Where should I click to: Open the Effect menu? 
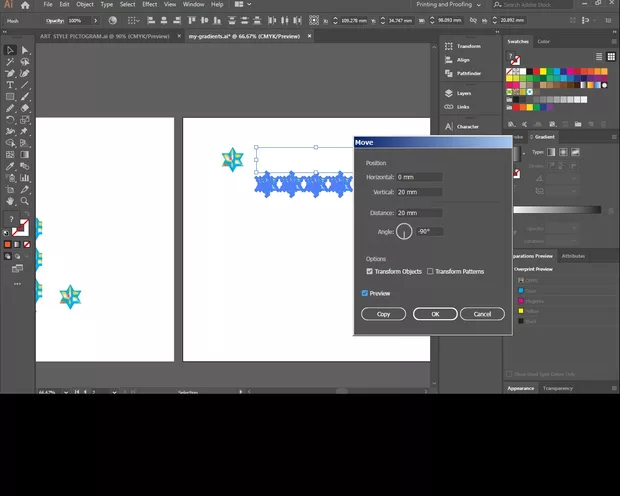[x=149, y=5]
